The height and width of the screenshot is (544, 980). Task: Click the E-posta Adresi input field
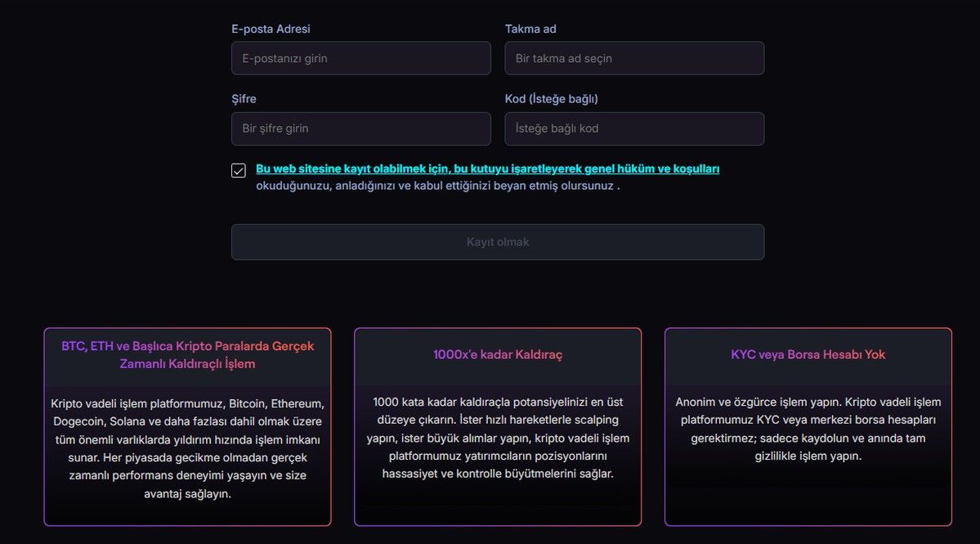tap(360, 57)
